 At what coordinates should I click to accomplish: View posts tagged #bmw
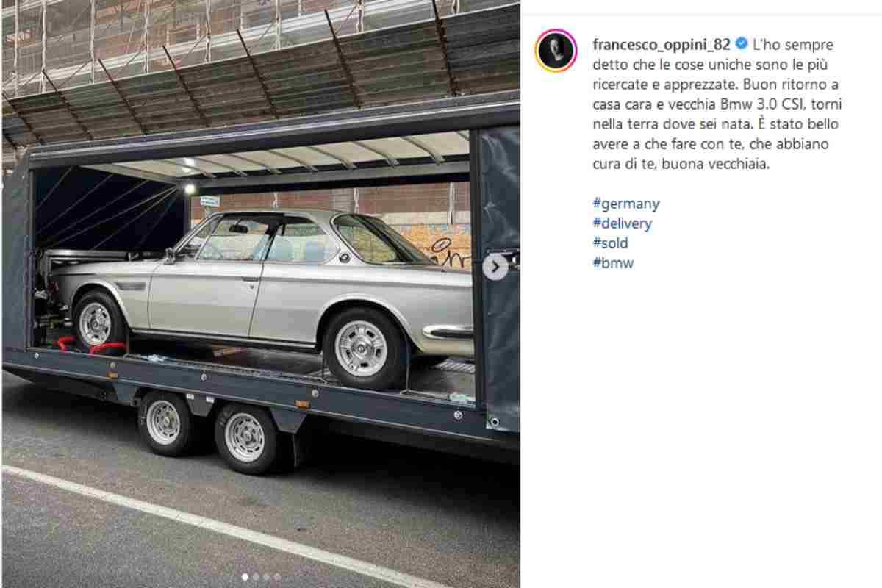tap(612, 263)
